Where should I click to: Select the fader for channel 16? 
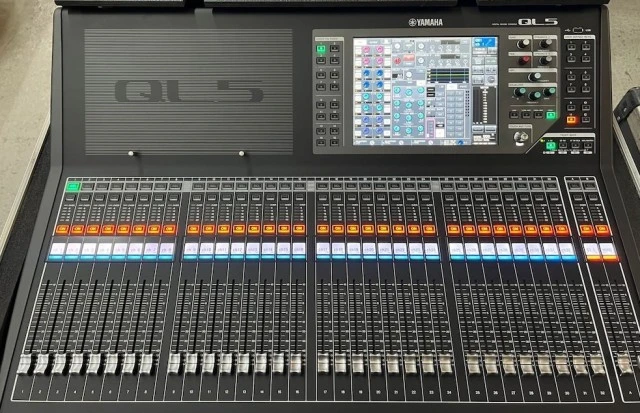[296, 363]
